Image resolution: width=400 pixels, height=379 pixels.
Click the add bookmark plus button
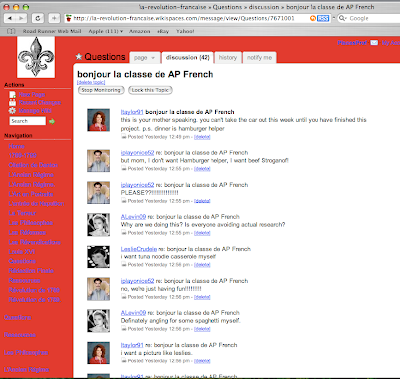(x=54, y=18)
